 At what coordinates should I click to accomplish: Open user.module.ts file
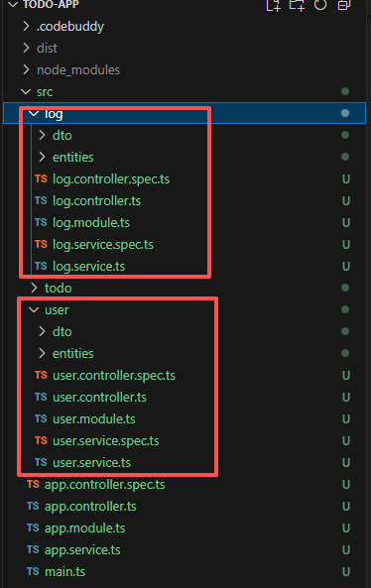[x=94, y=418]
